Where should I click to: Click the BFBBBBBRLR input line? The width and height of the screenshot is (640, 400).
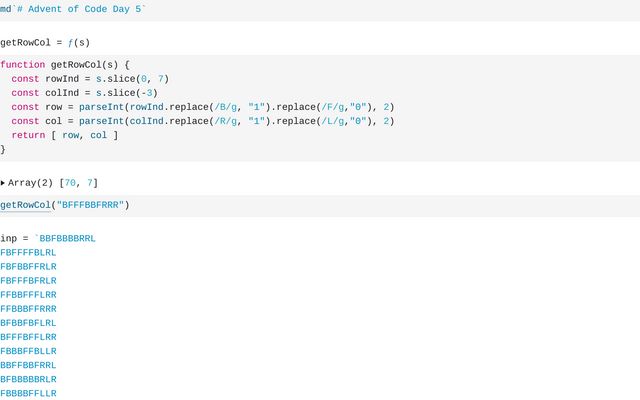click(28, 379)
